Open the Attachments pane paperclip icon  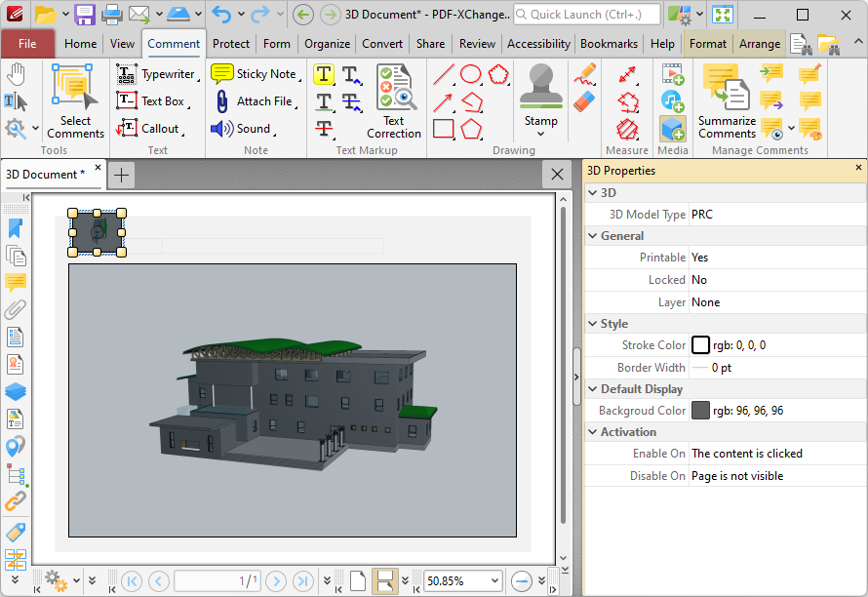16,309
